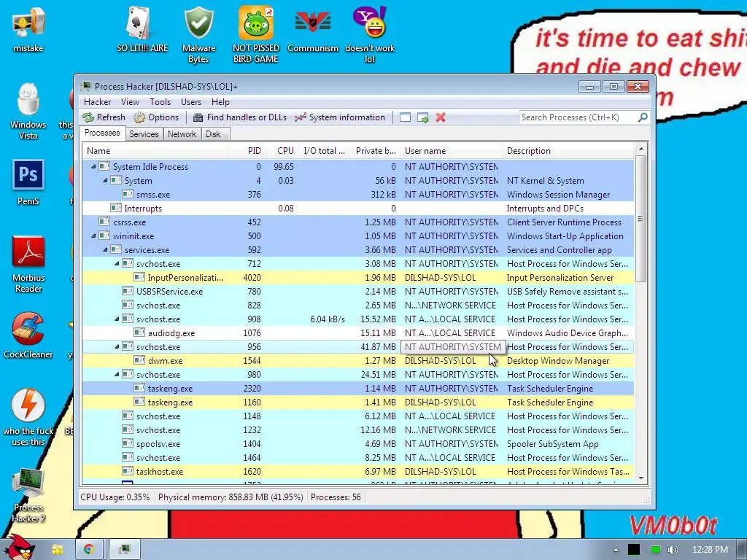Collapse svchost.exe PID 712 node
Image resolution: width=747 pixels, height=560 pixels.
coord(117,263)
